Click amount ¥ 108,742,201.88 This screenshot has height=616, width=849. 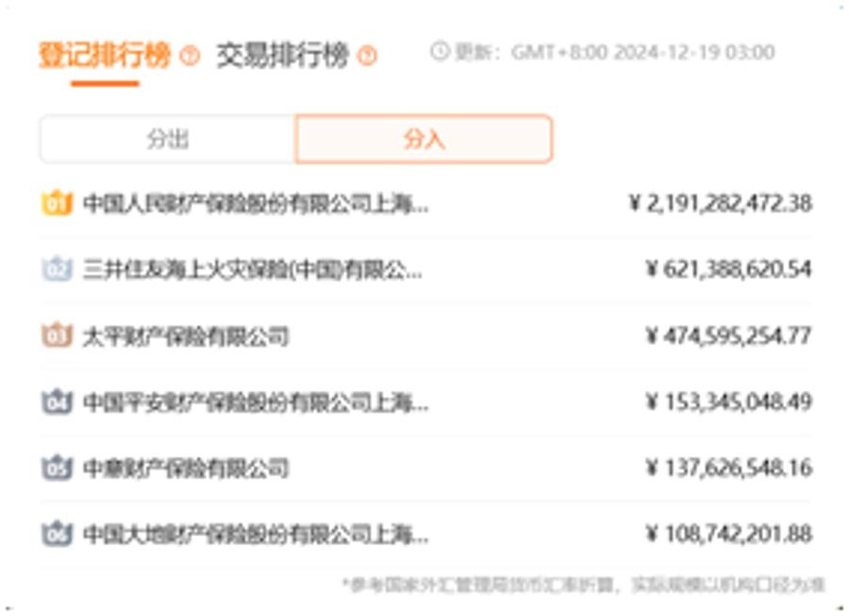729,534
